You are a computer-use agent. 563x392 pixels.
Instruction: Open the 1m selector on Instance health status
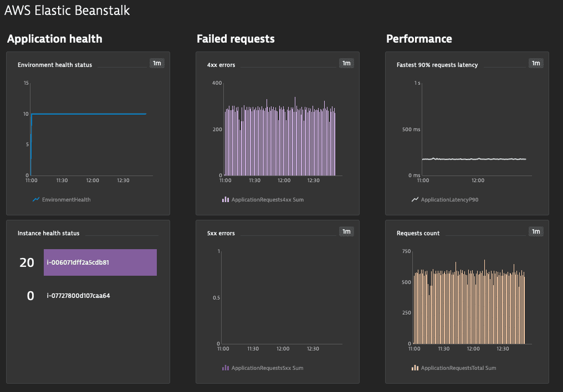pos(157,233)
